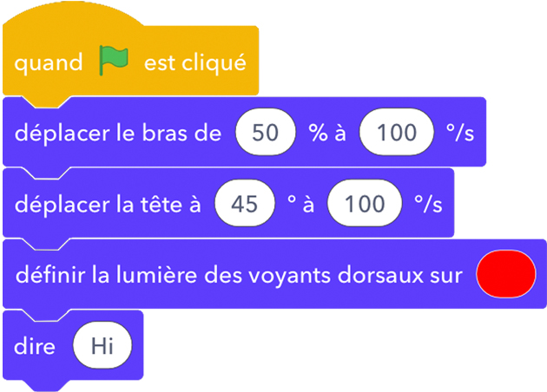Image resolution: width=547 pixels, height=392 pixels.
Task: Edit the "Hi" text field
Action: (x=102, y=346)
